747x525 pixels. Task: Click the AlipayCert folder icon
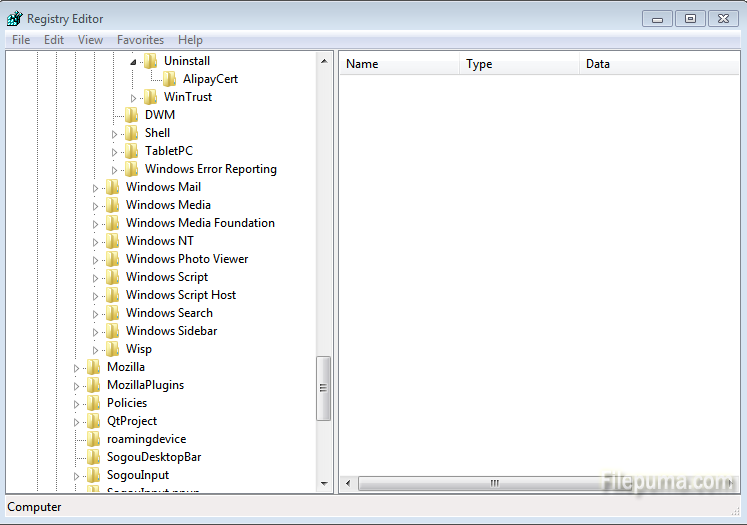coord(170,79)
